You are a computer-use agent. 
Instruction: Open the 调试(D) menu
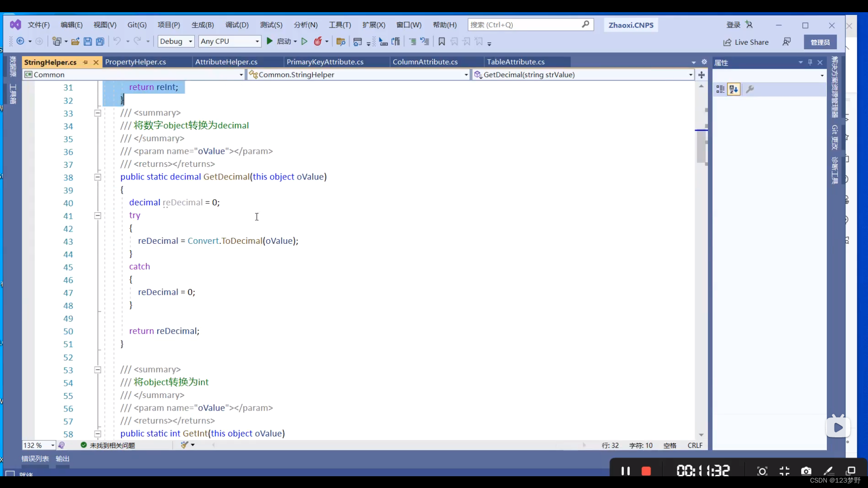click(237, 25)
